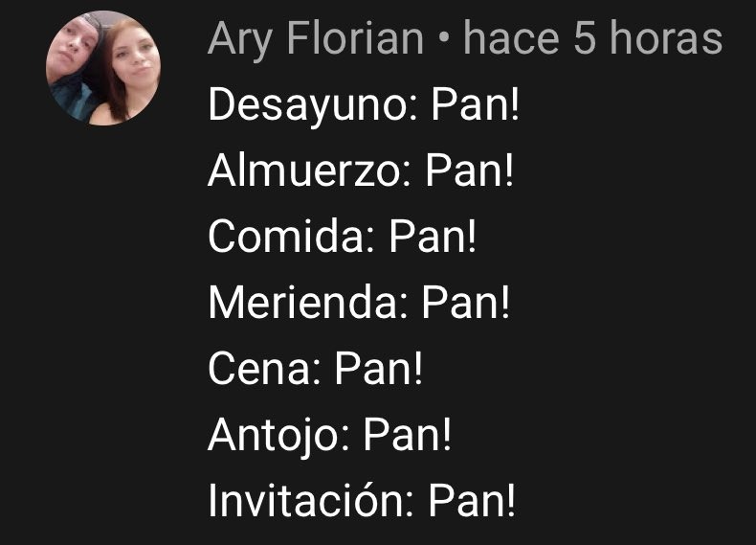
Task: Click the word "horas" in the header
Action: coord(666,38)
